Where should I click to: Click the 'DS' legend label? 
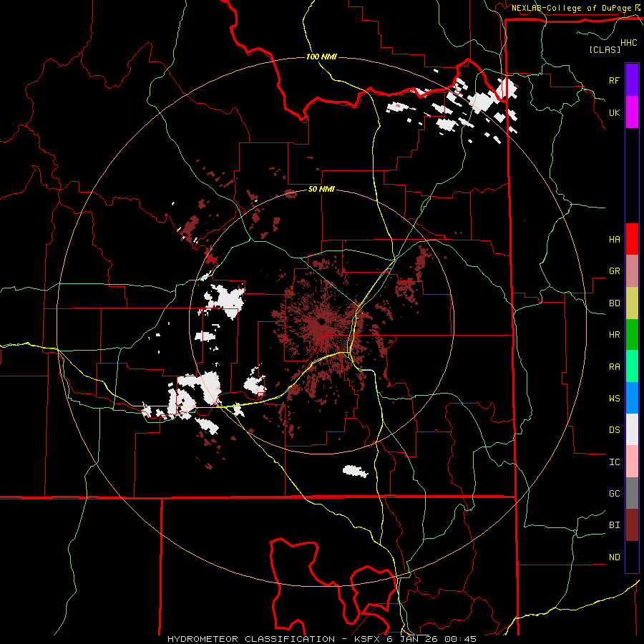[614, 430]
